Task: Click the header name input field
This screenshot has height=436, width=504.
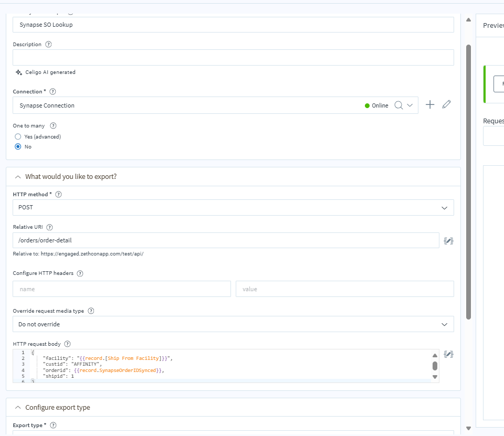Action: (x=122, y=289)
